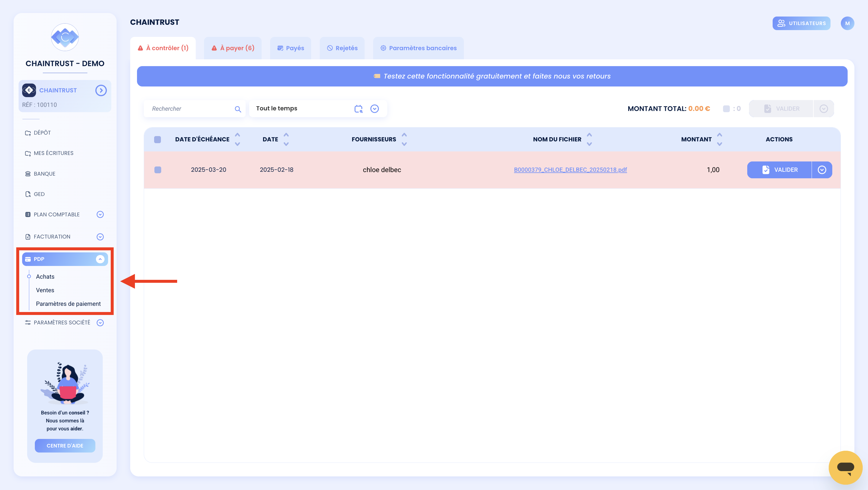Open the Paramètres bancaires tab
868x490 pixels.
pyautogui.click(x=418, y=48)
